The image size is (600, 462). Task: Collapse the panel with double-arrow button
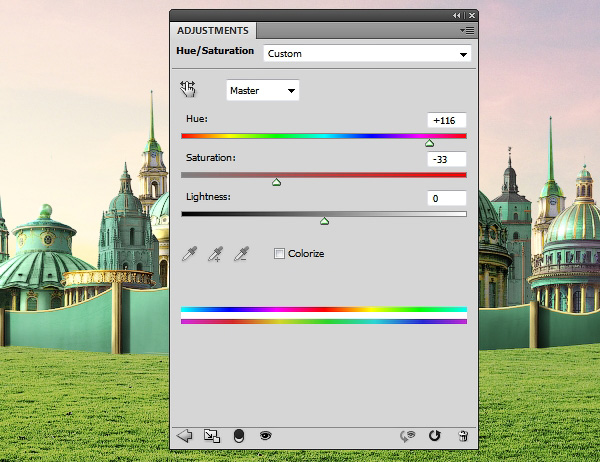(x=457, y=16)
